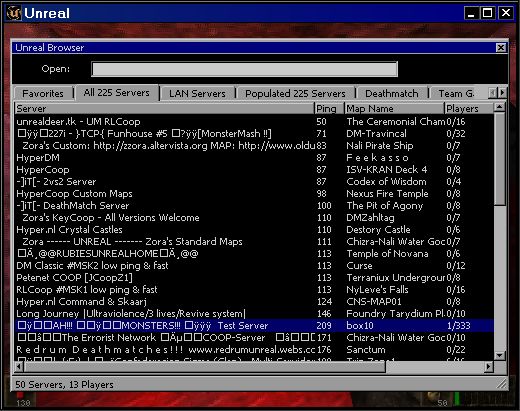Select Hyper.nl Command & Skaarj server
Viewport: 520px width, 411px height.
[254, 302]
